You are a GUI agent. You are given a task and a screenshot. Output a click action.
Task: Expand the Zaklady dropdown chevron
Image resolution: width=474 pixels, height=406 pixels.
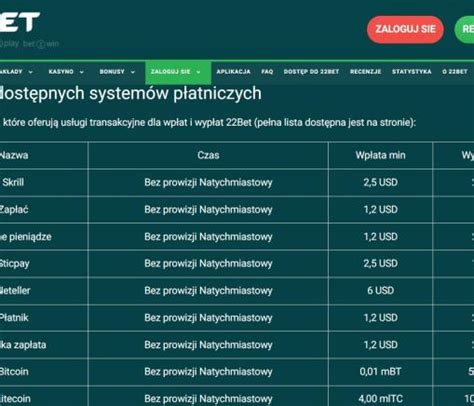pos(30,72)
